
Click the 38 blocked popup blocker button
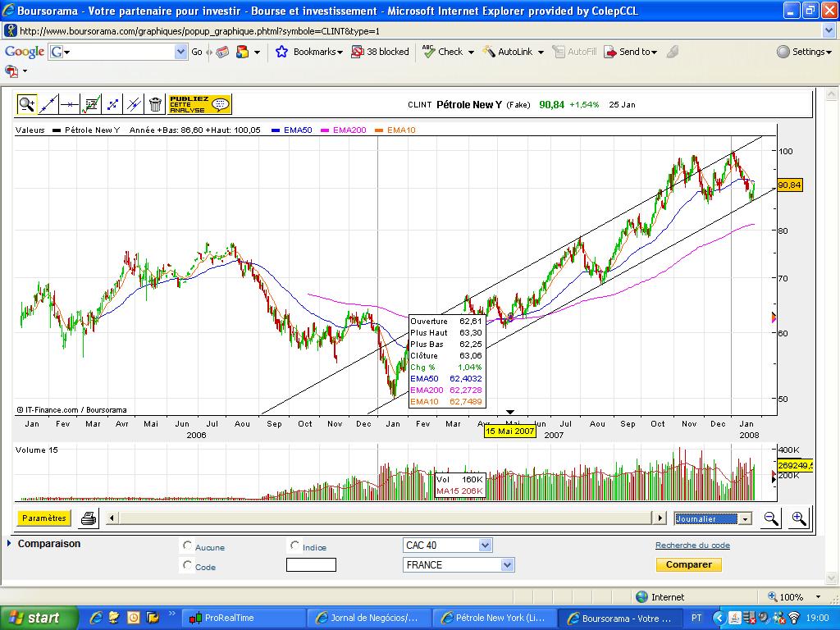pyautogui.click(x=381, y=52)
